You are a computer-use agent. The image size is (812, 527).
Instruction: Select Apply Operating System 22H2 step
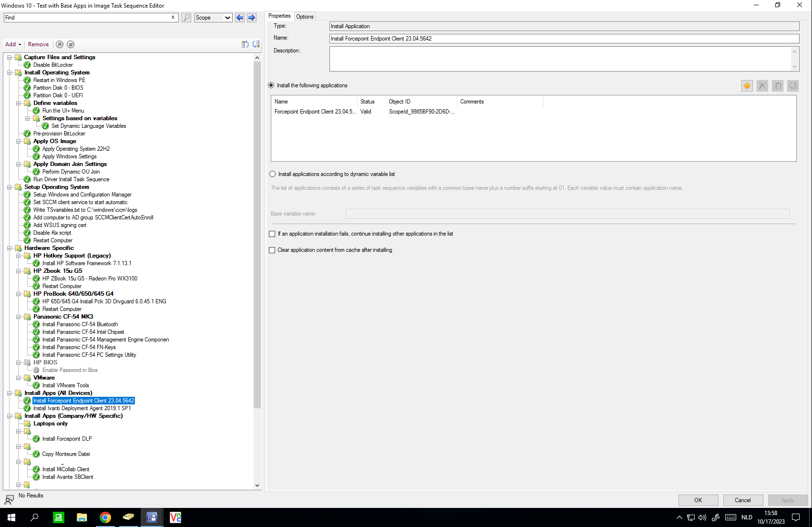pos(76,149)
